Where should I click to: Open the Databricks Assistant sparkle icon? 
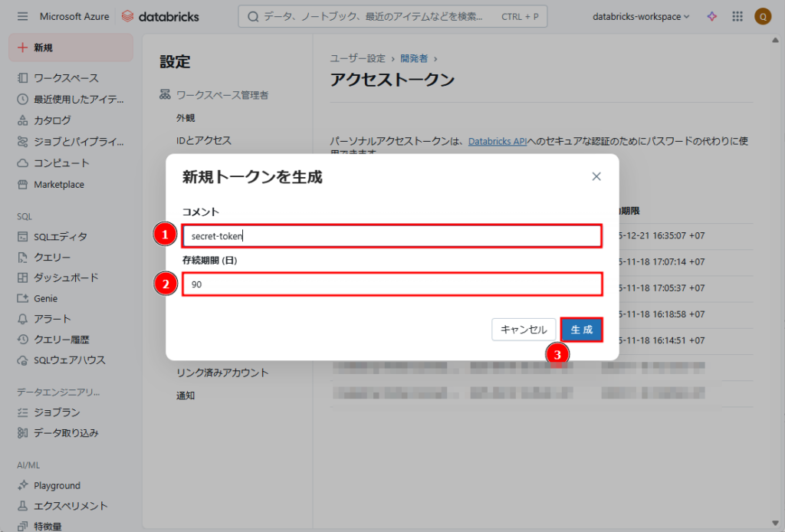point(712,16)
